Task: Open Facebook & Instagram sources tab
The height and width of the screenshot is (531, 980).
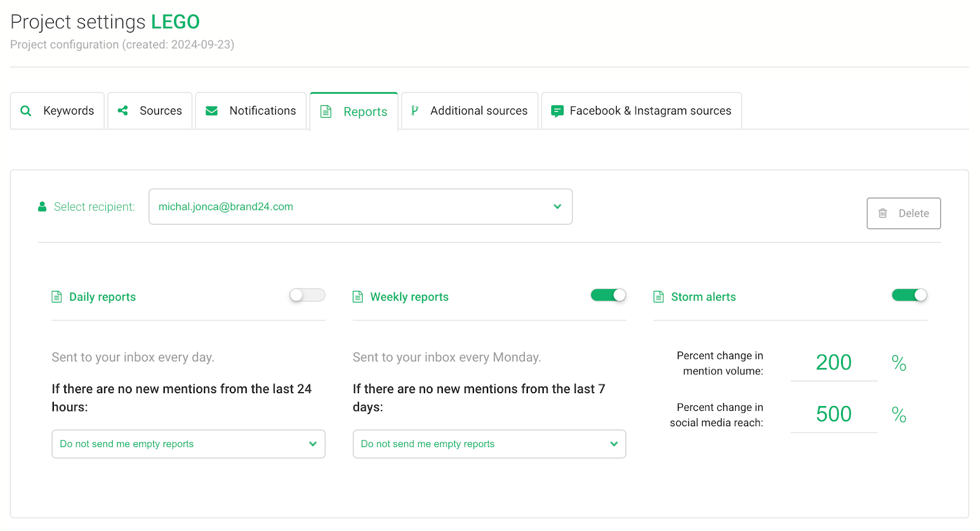Action: [x=642, y=111]
